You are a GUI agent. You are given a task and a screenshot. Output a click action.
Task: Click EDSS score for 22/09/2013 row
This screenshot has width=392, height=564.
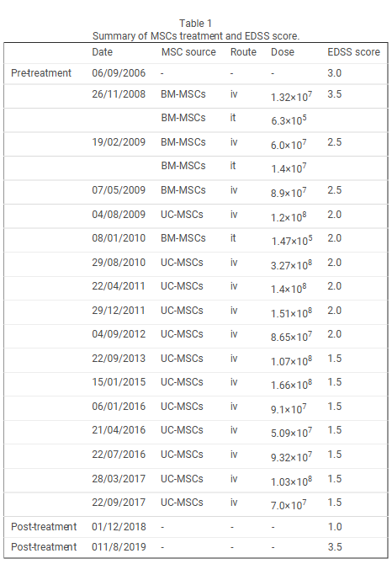coord(335,359)
